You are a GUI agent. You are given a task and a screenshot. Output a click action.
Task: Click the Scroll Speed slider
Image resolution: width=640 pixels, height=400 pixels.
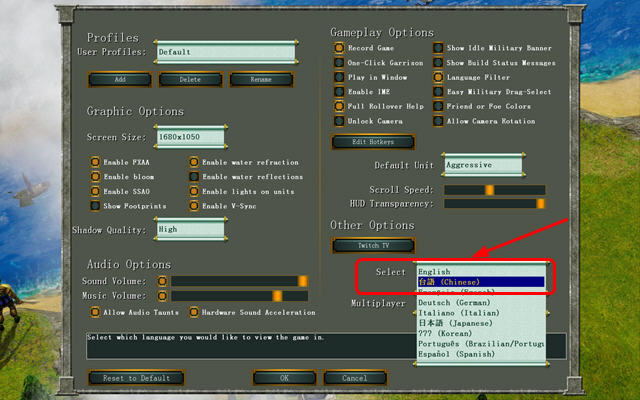click(495, 189)
